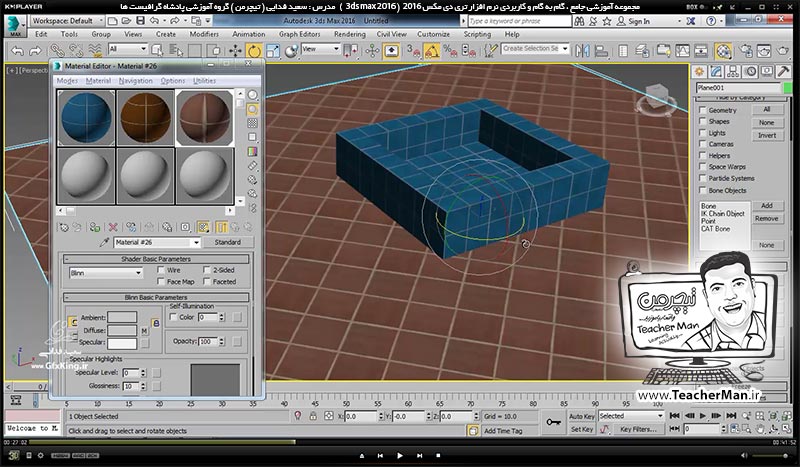Click the Ambient color swatch
Screen dimensions: 800x467
[122, 317]
